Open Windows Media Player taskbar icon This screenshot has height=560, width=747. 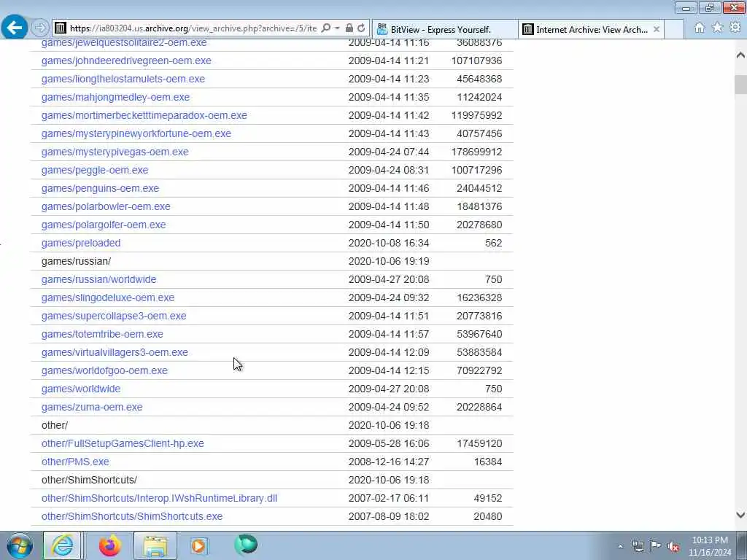click(199, 545)
